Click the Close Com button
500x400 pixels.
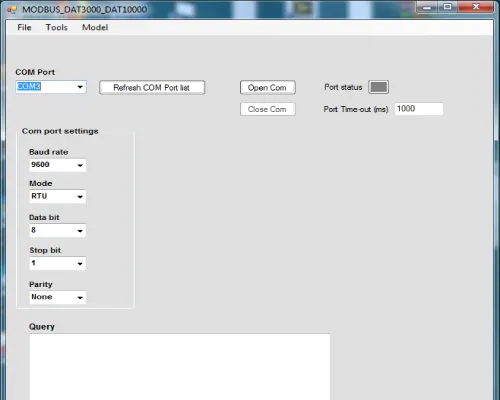(267, 109)
